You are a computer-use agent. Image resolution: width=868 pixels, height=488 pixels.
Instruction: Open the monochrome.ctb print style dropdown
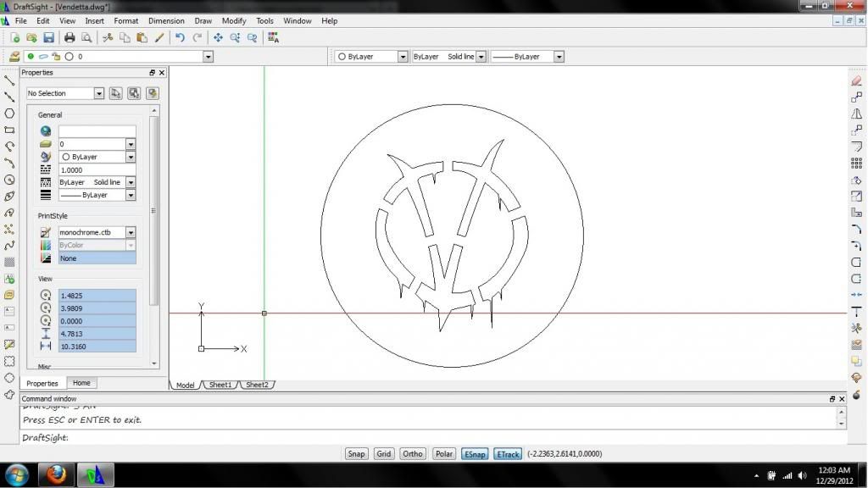tap(131, 232)
